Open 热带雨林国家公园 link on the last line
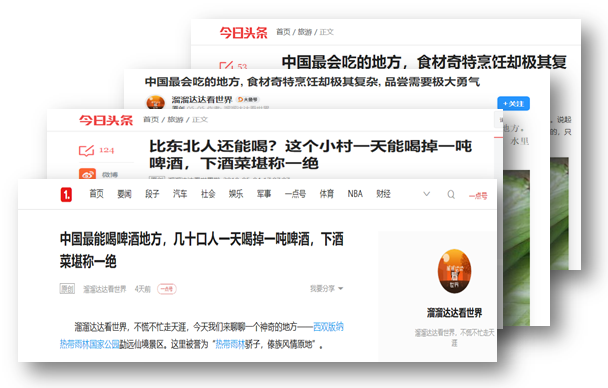 click(90, 344)
